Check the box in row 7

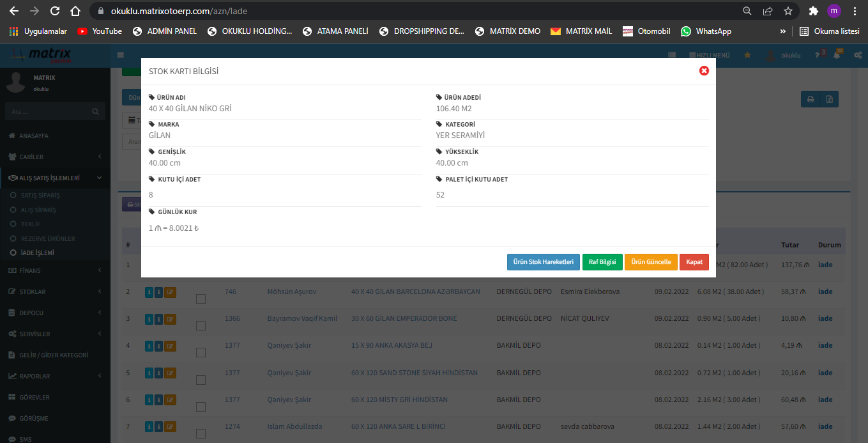point(201,433)
